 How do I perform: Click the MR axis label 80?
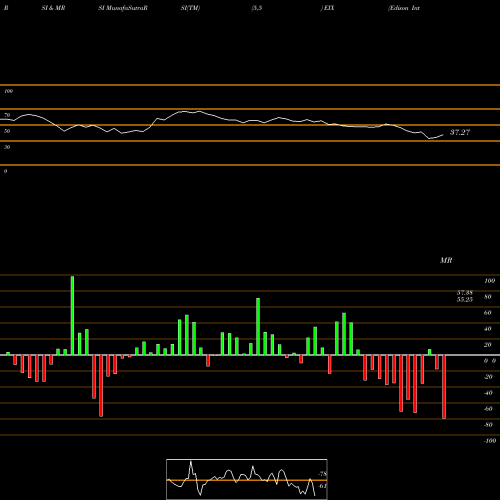click(x=488, y=297)
